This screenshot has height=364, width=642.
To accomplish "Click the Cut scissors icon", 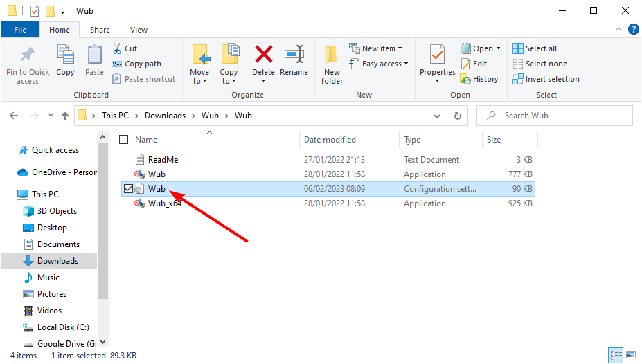I will click(117, 48).
